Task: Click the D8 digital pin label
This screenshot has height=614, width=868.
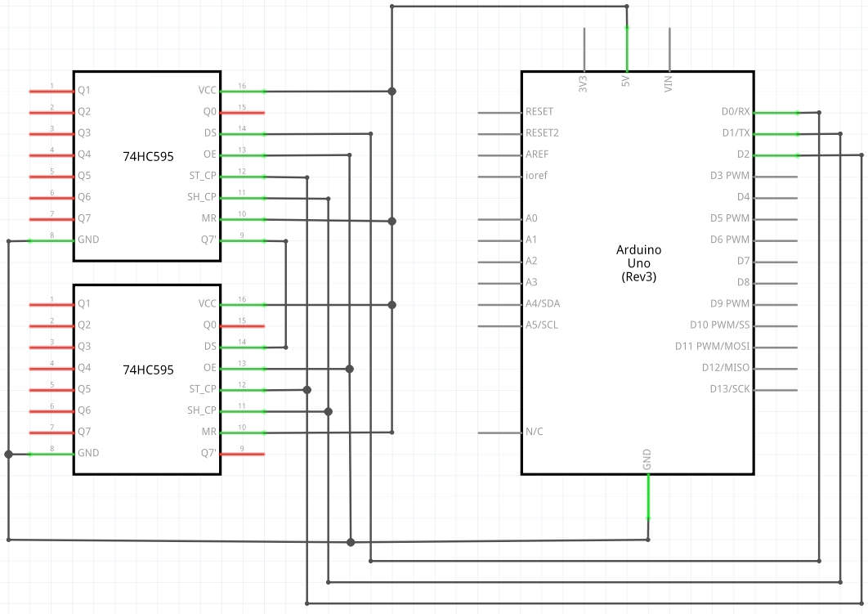Action: 744,282
